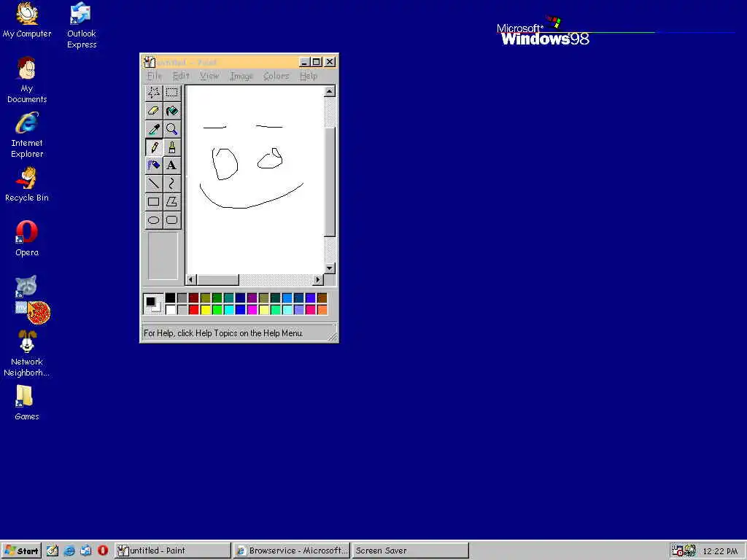Activate the Magnifier tool
The width and height of the screenshot is (747, 560).
[x=171, y=128]
